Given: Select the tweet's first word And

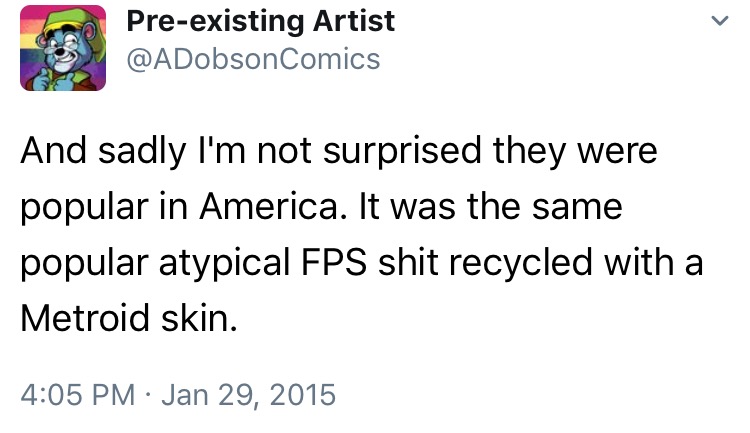Looking at the screenshot, I should tap(53, 150).
